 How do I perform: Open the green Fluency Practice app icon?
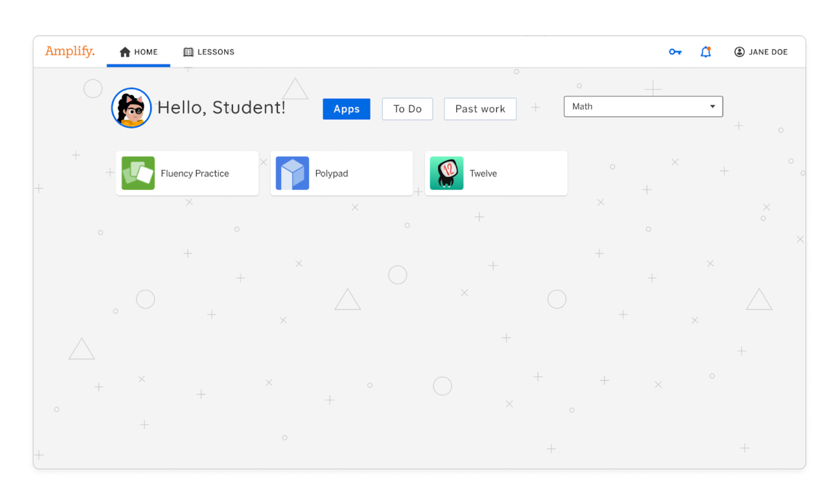138,173
